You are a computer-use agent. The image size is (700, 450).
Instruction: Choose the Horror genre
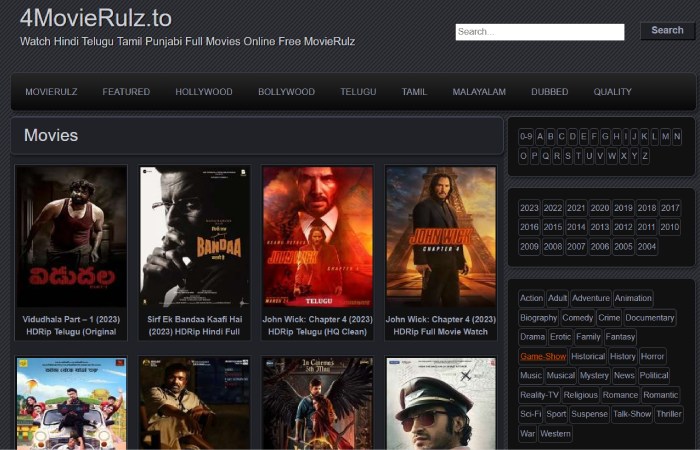(652, 357)
